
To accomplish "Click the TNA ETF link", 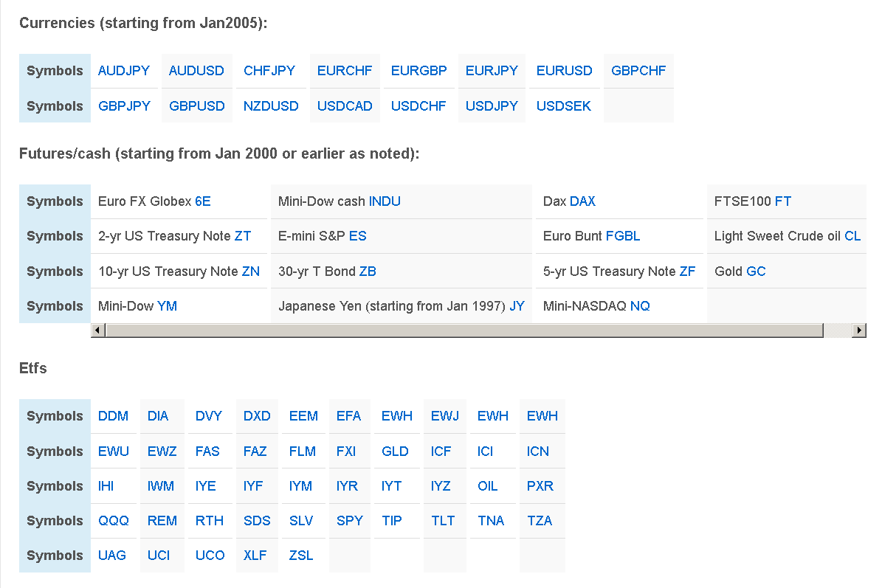I will (x=491, y=521).
